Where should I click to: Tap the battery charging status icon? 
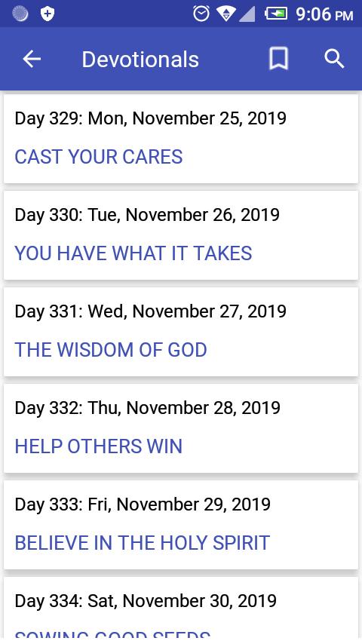pos(276,14)
